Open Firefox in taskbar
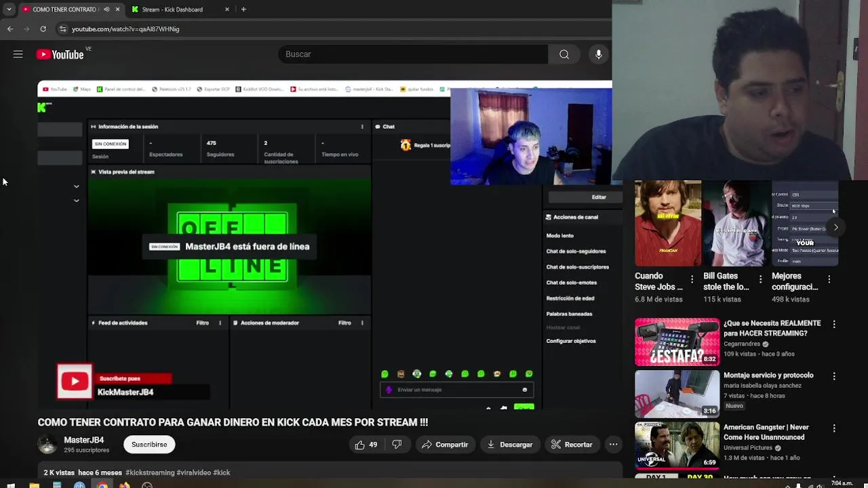Viewport: 868px width, 488px height. 124,485
